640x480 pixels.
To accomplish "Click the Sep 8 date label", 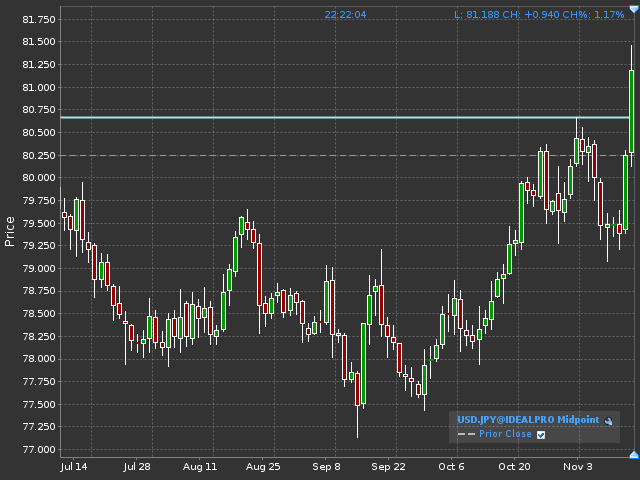I will click(326, 467).
